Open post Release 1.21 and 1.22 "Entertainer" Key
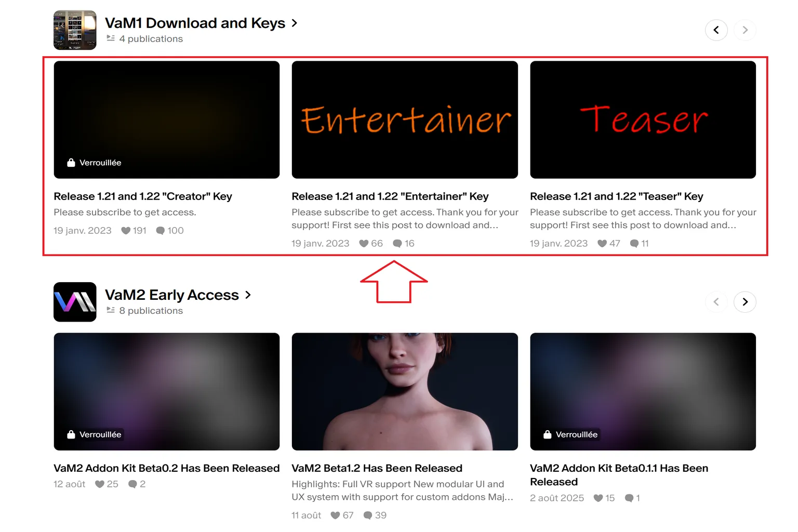 tap(390, 196)
